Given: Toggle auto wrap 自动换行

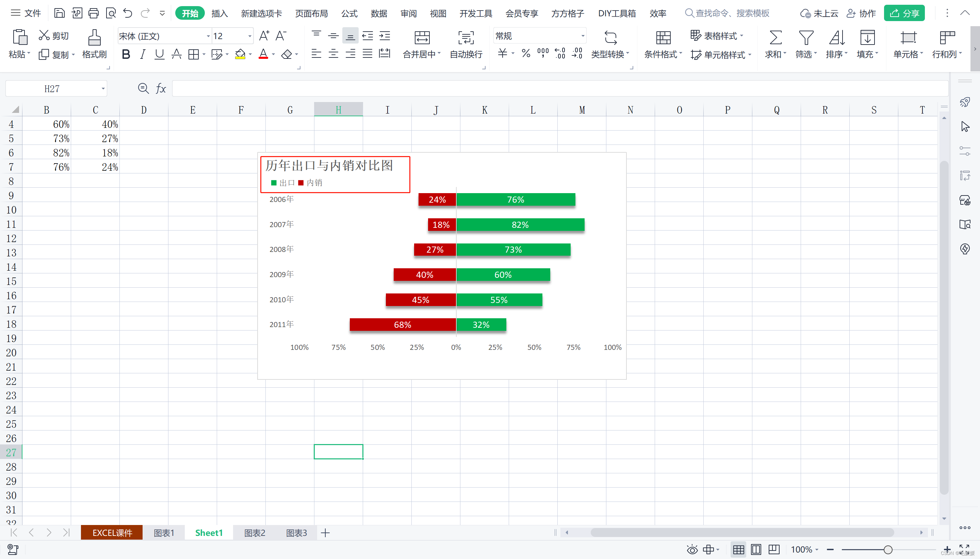Looking at the screenshot, I should click(466, 44).
